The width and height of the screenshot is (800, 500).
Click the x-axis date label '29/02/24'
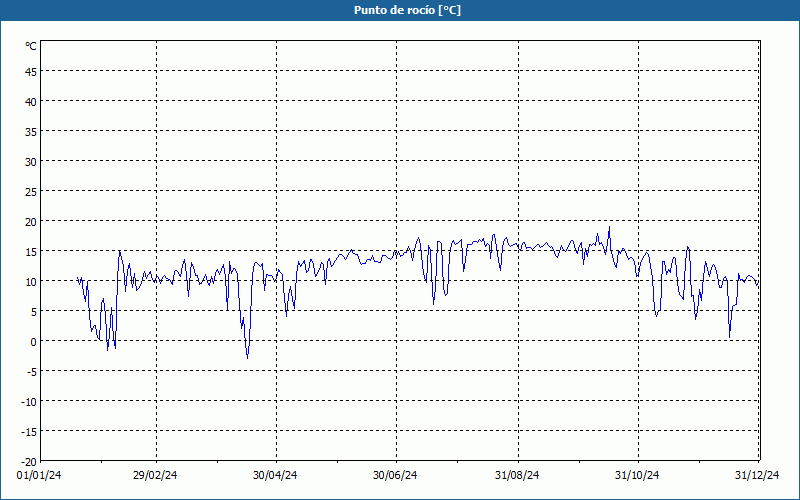pyautogui.click(x=155, y=476)
